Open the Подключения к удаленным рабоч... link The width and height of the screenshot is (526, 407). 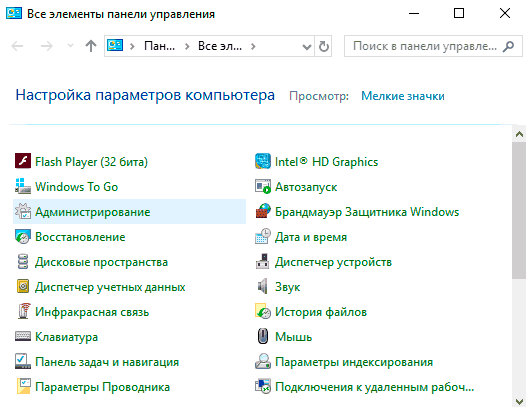pyautogui.click(x=374, y=387)
